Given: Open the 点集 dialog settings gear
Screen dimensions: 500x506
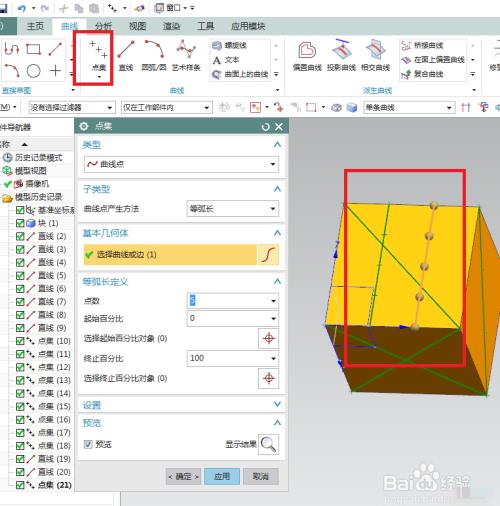Looking at the screenshot, I should coord(84,126).
